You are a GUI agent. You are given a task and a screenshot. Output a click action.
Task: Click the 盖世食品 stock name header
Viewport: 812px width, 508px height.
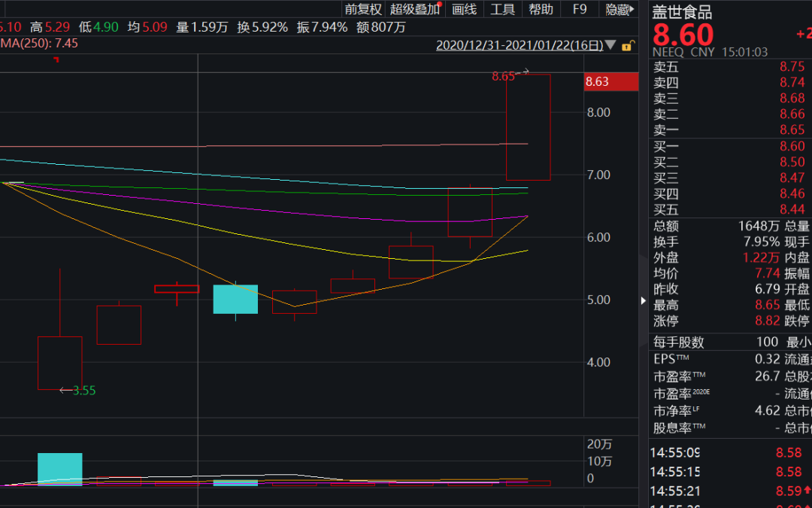(682, 12)
